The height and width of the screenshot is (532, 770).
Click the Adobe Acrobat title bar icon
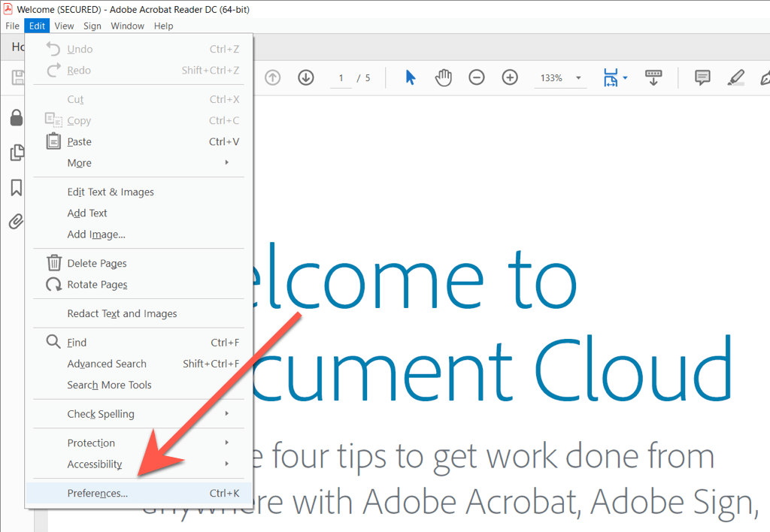coord(8,9)
